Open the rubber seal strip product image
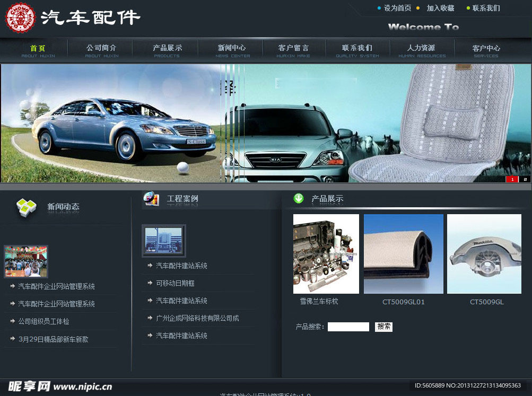Image resolution: width=532 pixels, height=396 pixels. pos(404,253)
